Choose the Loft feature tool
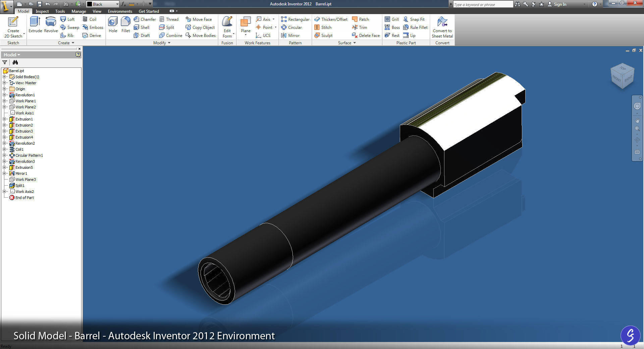The height and width of the screenshot is (349, 644). pyautogui.click(x=67, y=19)
